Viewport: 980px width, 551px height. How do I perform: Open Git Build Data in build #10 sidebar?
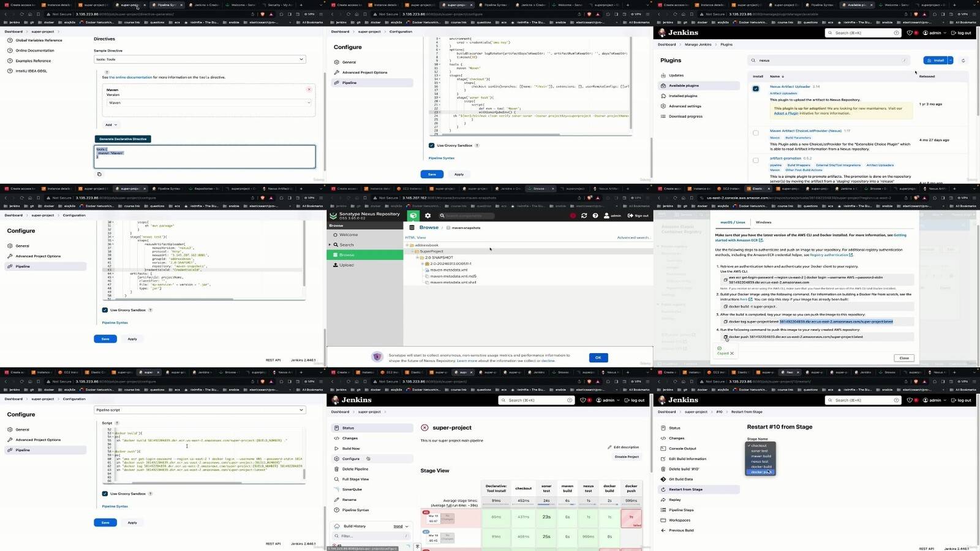[x=680, y=479]
